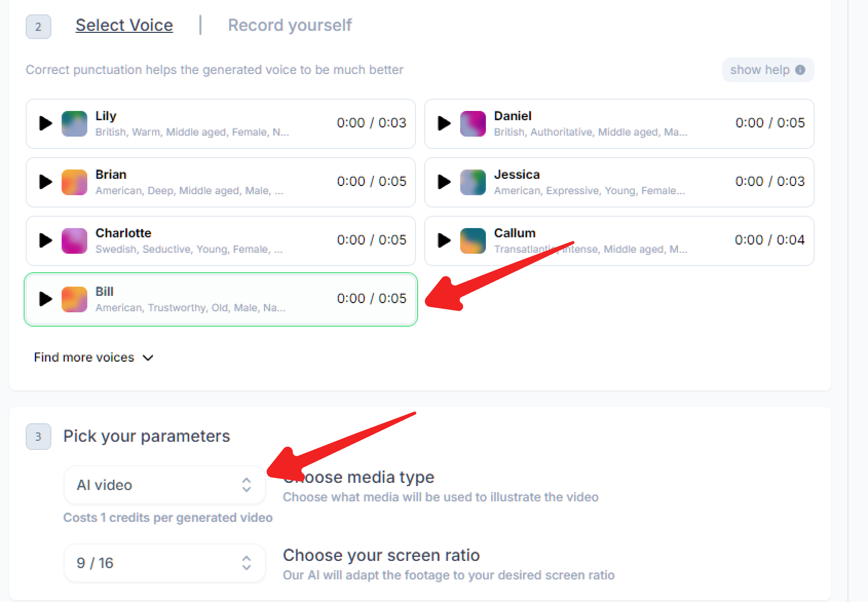Select Brian's voice by his name
868x602 pixels.
tap(111, 175)
